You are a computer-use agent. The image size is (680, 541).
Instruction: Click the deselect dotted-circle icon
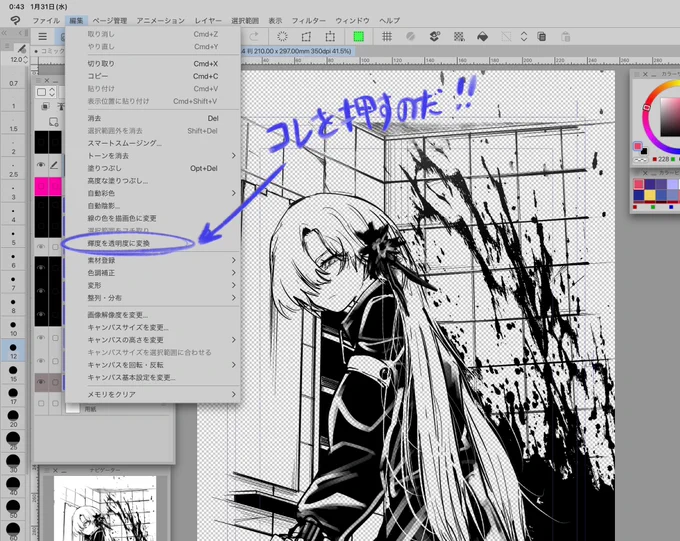282,36
